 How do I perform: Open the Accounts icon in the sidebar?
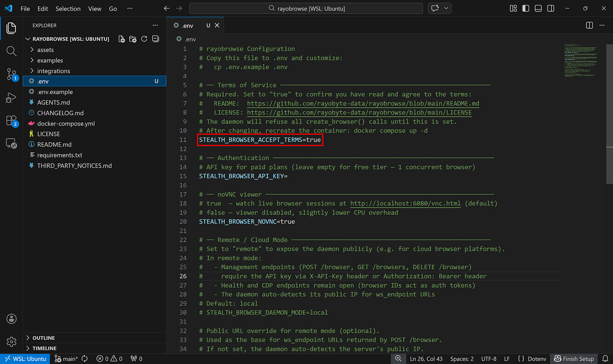[x=11, y=319]
